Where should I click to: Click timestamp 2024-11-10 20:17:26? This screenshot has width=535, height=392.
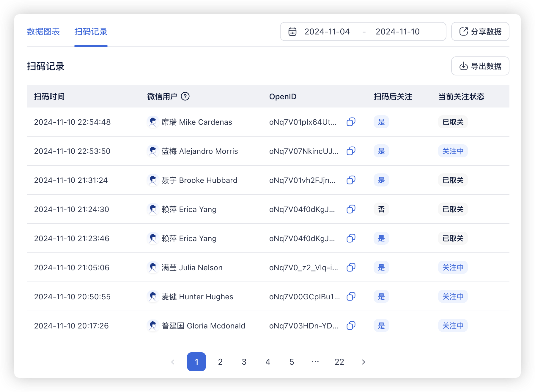71,325
